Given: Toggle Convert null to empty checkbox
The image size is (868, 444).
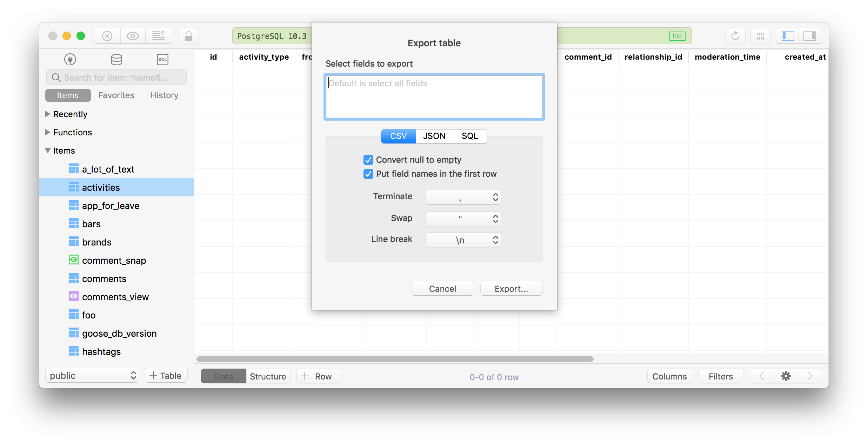Looking at the screenshot, I should click(369, 159).
